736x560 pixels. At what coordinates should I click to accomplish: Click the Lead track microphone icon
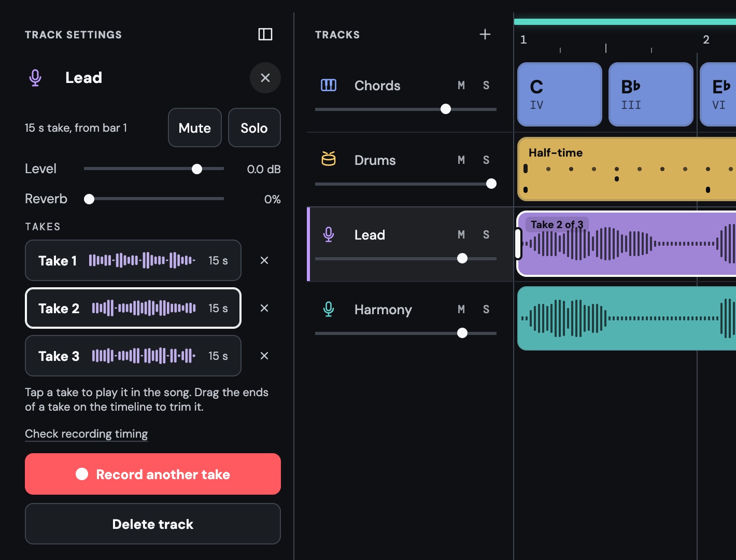tap(329, 234)
